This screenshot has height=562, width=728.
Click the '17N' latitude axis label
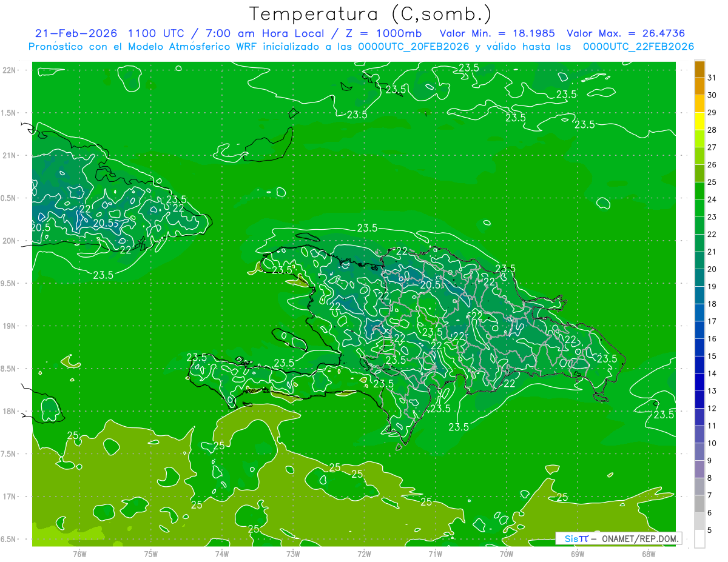(x=10, y=497)
